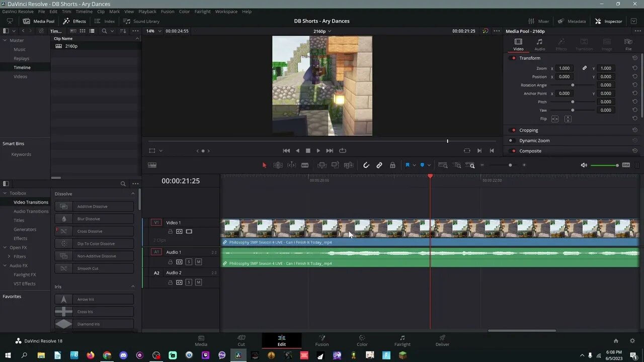Open the flag color dropdown arrow
Viewport: 644px width, 362px height.
(x=414, y=165)
